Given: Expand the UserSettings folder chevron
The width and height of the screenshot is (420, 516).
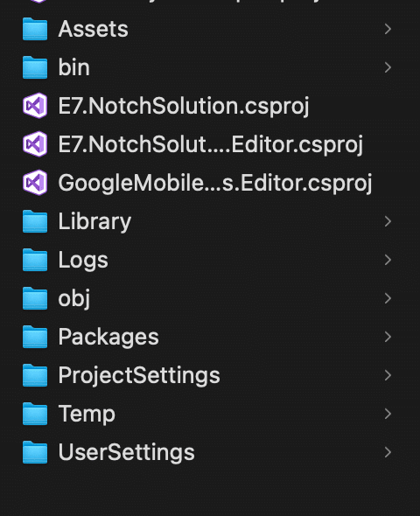Looking at the screenshot, I should [388, 452].
